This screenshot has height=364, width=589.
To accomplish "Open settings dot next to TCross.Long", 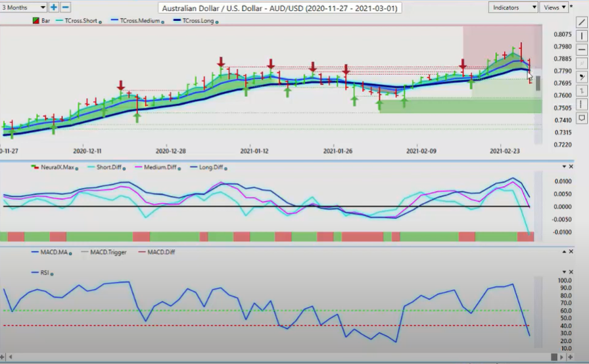I will coord(217,22).
